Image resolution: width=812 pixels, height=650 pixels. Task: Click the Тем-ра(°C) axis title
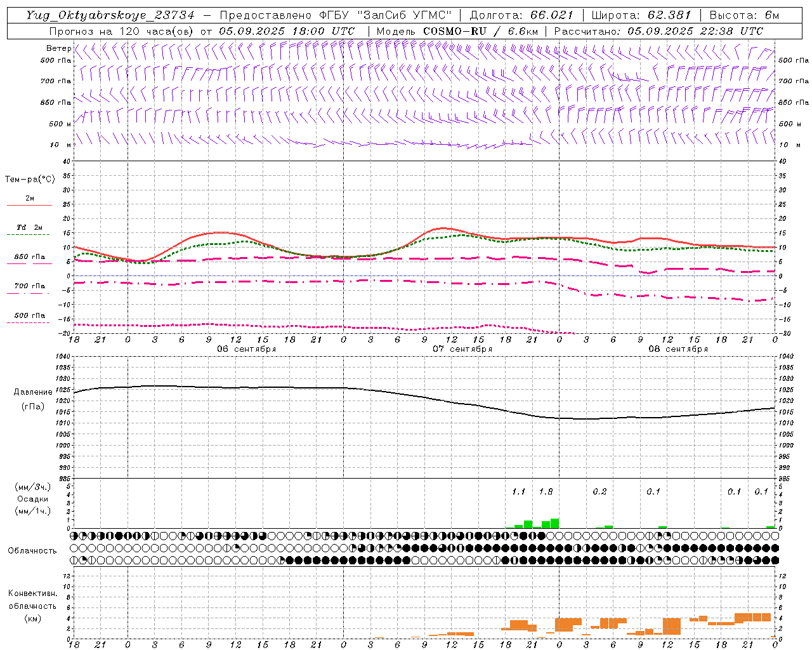coord(30,180)
